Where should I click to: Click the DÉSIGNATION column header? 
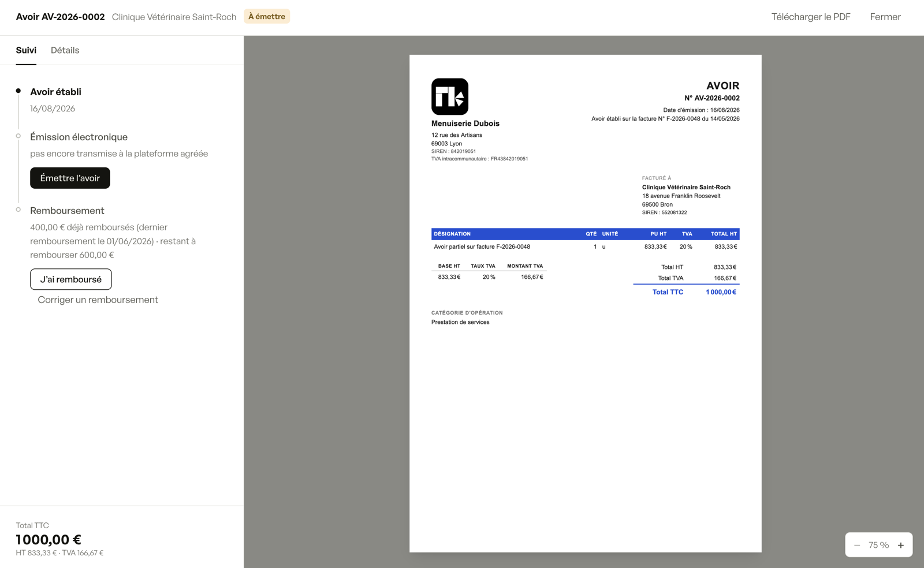pos(452,234)
